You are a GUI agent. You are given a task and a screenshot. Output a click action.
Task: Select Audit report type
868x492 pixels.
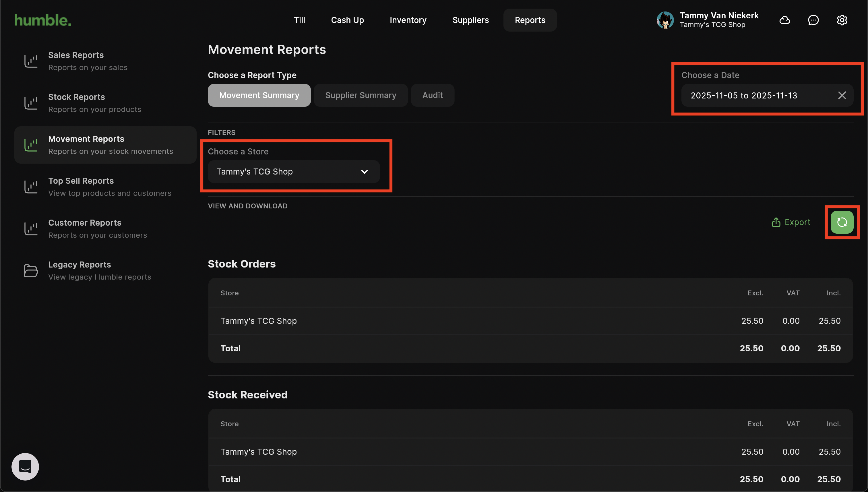tap(432, 95)
